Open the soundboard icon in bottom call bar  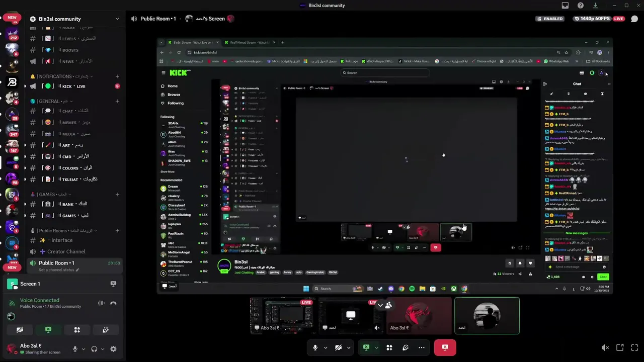click(406, 347)
